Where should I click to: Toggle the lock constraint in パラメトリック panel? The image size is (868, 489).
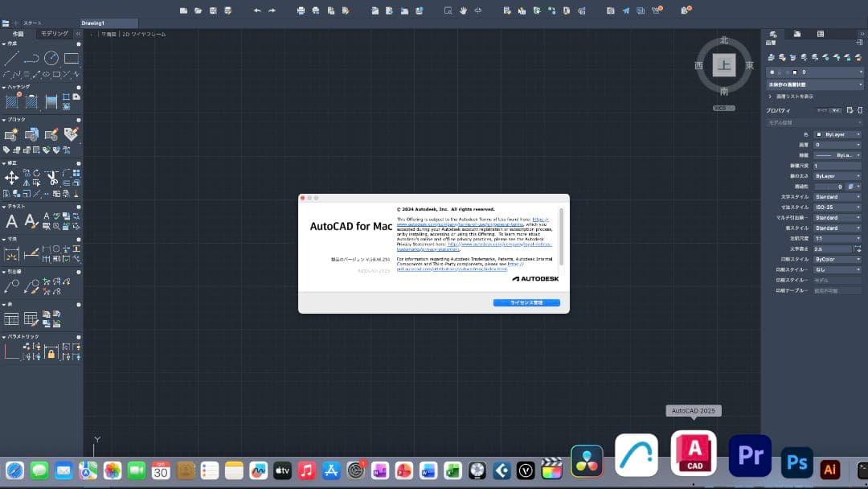pyautogui.click(x=51, y=351)
